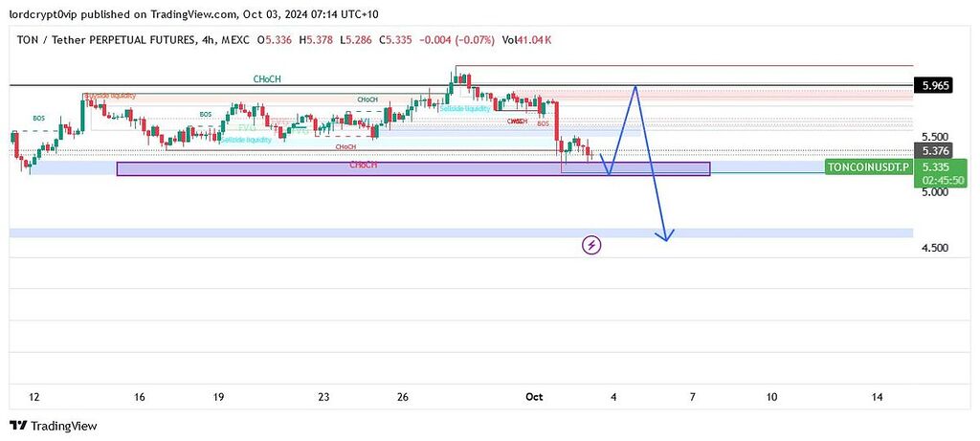Select the 5.376 gray price label
Image resolution: width=980 pixels, height=441 pixels.
[x=935, y=150]
